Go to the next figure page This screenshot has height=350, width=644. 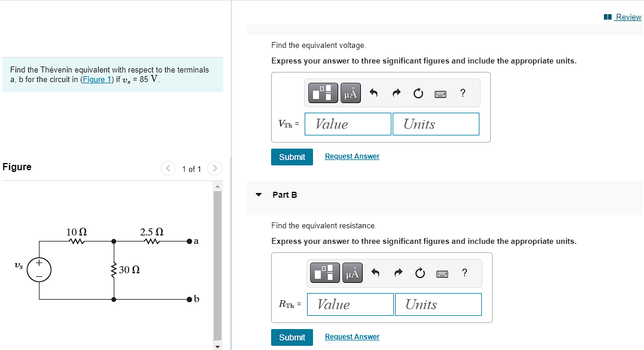click(214, 168)
